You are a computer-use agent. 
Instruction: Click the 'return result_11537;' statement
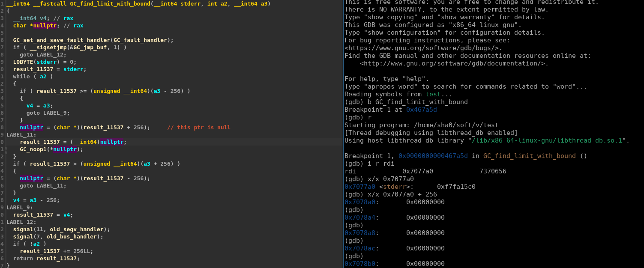click(x=46, y=259)
